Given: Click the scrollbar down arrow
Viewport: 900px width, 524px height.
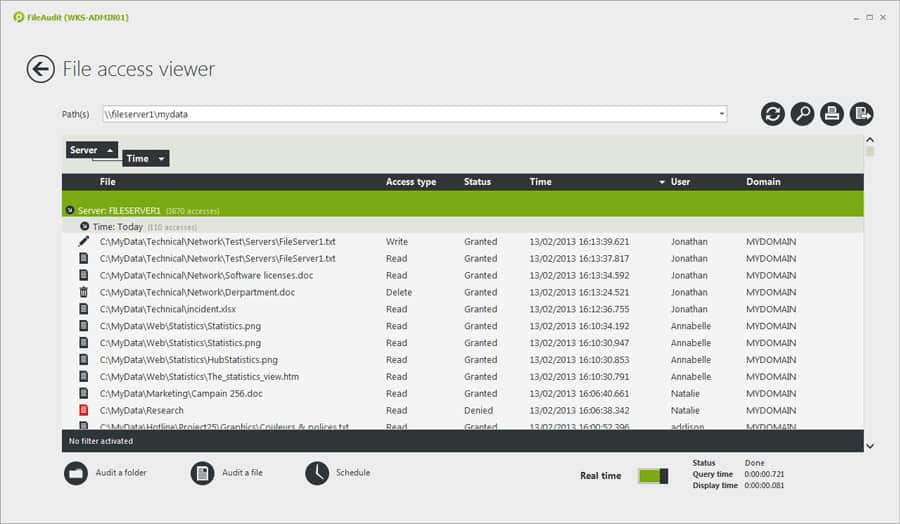Looking at the screenshot, I should [870, 446].
